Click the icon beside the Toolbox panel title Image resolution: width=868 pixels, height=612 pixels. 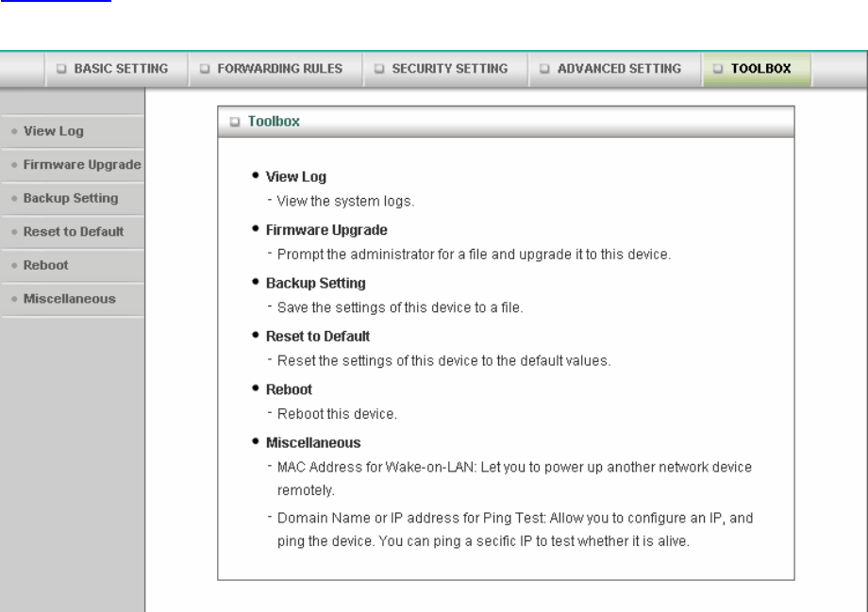235,122
